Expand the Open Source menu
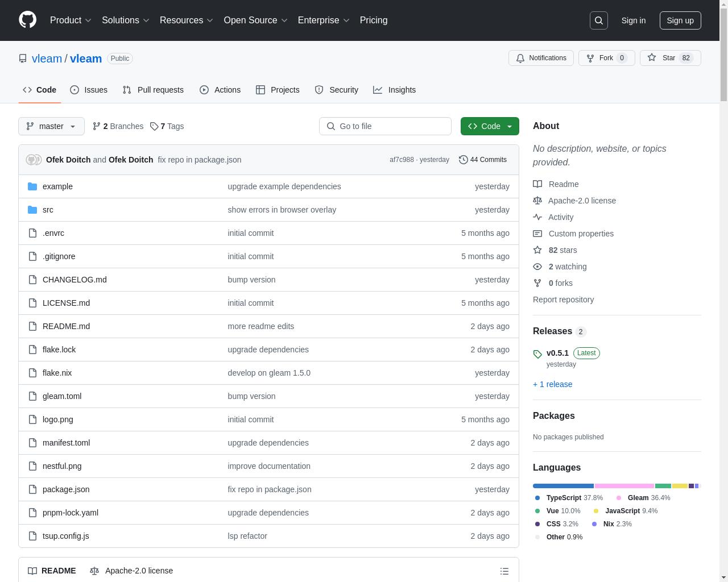Viewport: 728px width, 582px height. tap(256, 20)
